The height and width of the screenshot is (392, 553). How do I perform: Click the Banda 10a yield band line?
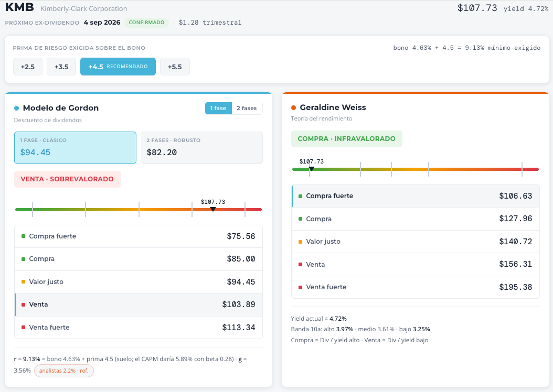point(360,329)
